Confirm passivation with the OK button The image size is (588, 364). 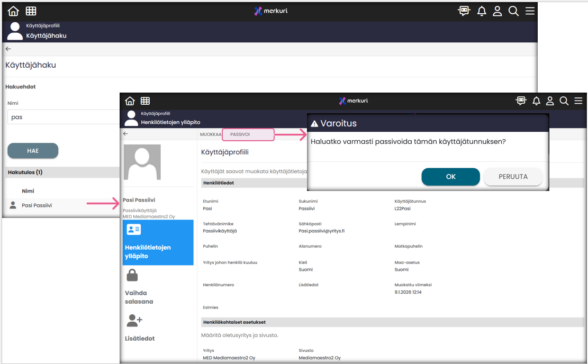(x=450, y=177)
